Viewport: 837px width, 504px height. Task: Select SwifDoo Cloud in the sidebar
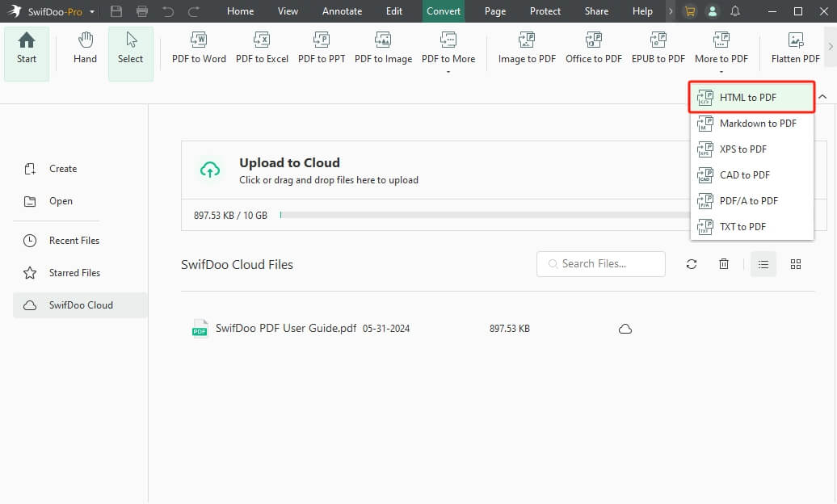(x=80, y=305)
